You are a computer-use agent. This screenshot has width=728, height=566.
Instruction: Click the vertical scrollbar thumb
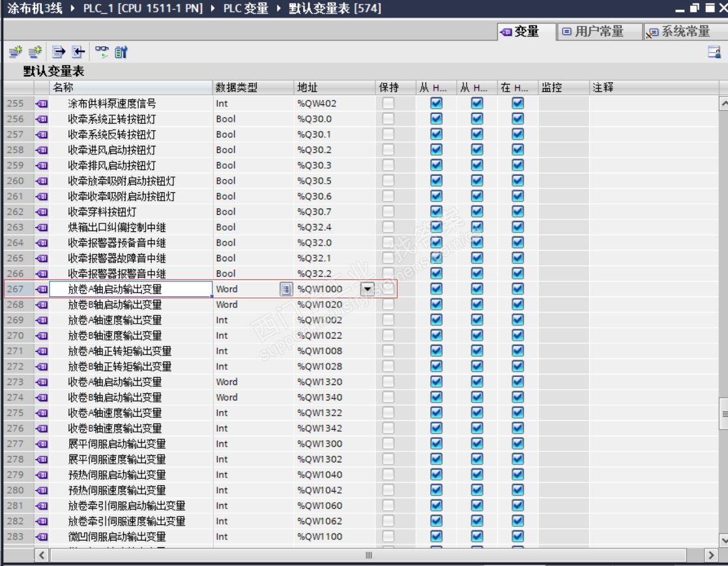click(x=724, y=414)
